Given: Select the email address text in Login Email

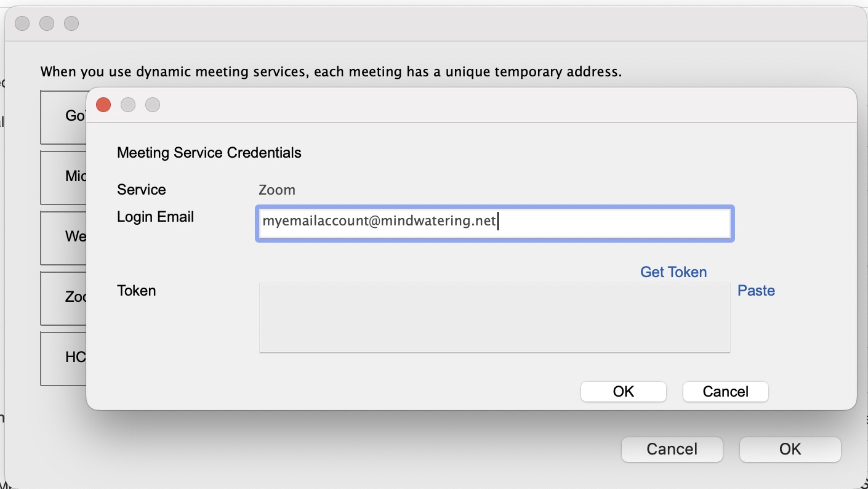Looking at the screenshot, I should pos(378,220).
